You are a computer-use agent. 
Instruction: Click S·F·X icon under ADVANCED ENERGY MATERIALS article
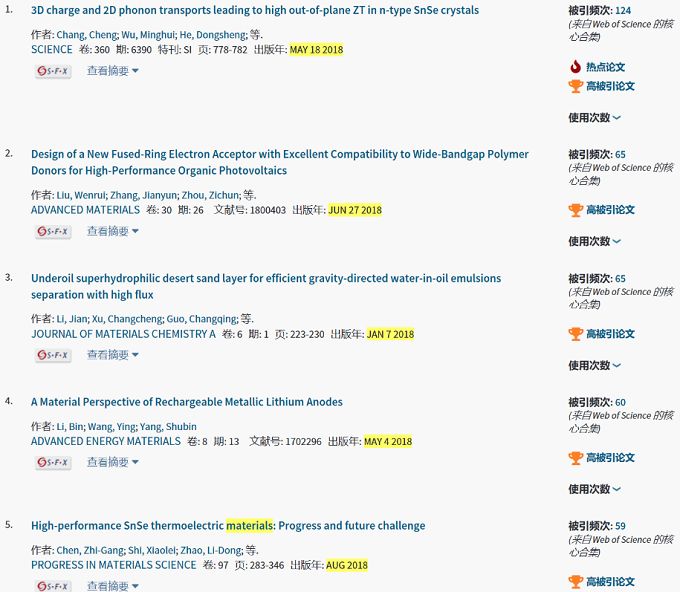coord(53,462)
